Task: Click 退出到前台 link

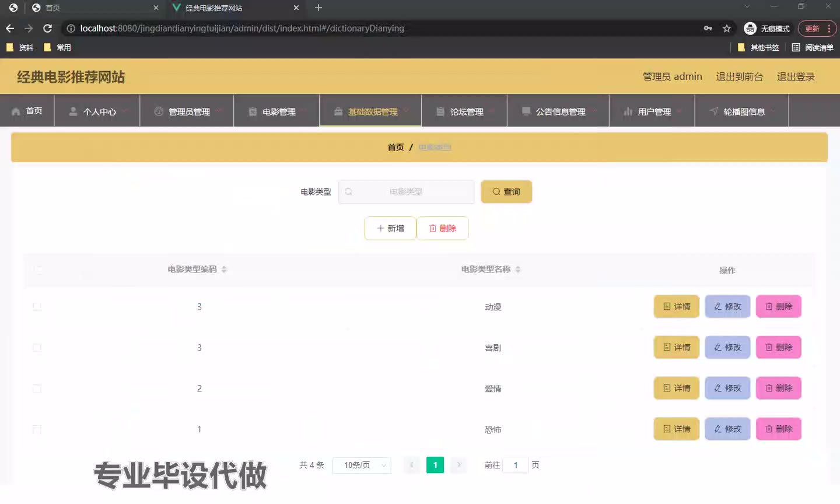Action: pos(739,76)
